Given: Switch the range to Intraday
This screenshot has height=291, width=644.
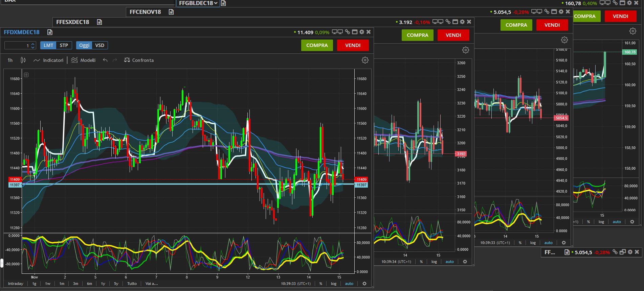Looking at the screenshot, I should (16, 284).
